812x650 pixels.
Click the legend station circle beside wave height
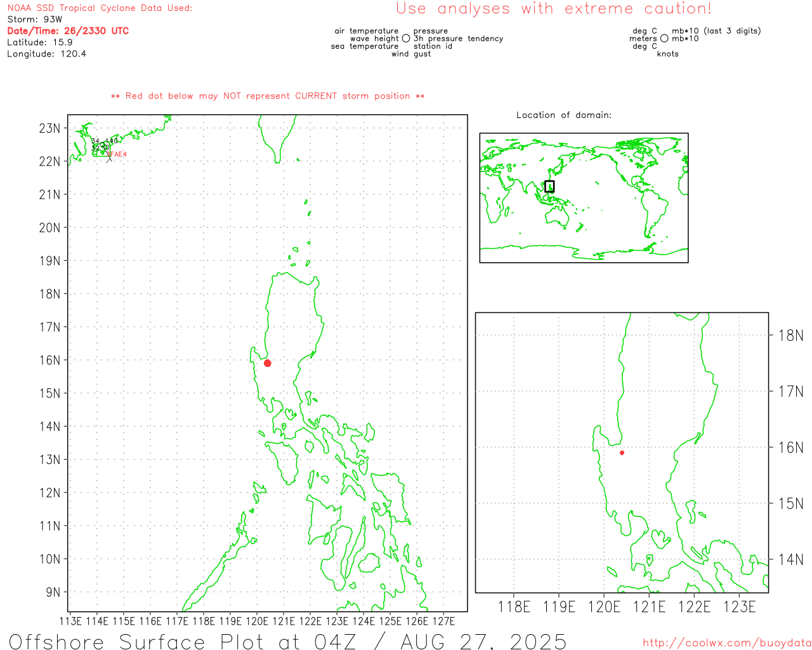pos(406,39)
